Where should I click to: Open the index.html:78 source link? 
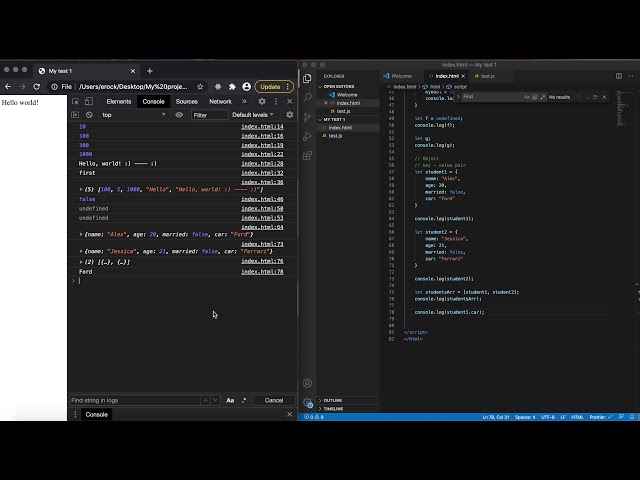click(262, 271)
